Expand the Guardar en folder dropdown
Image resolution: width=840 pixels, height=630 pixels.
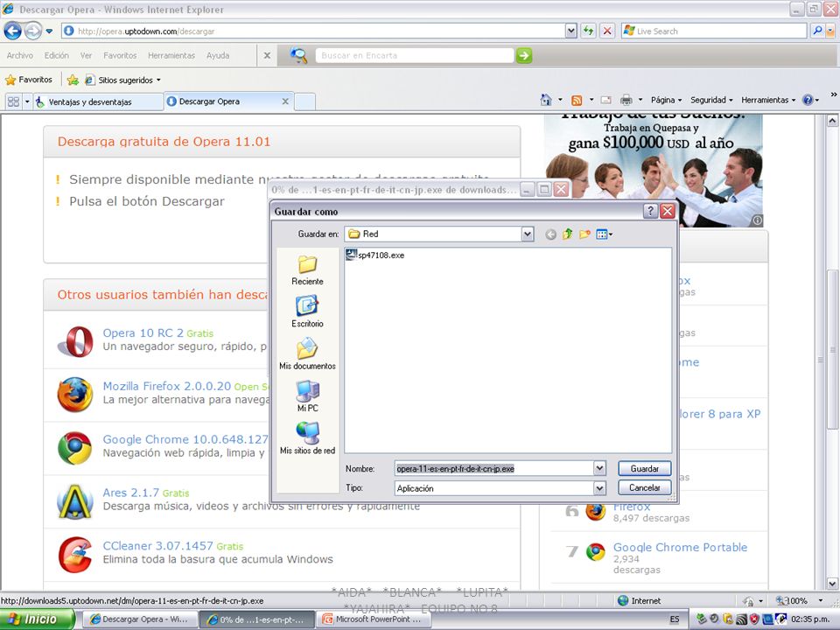pos(527,234)
